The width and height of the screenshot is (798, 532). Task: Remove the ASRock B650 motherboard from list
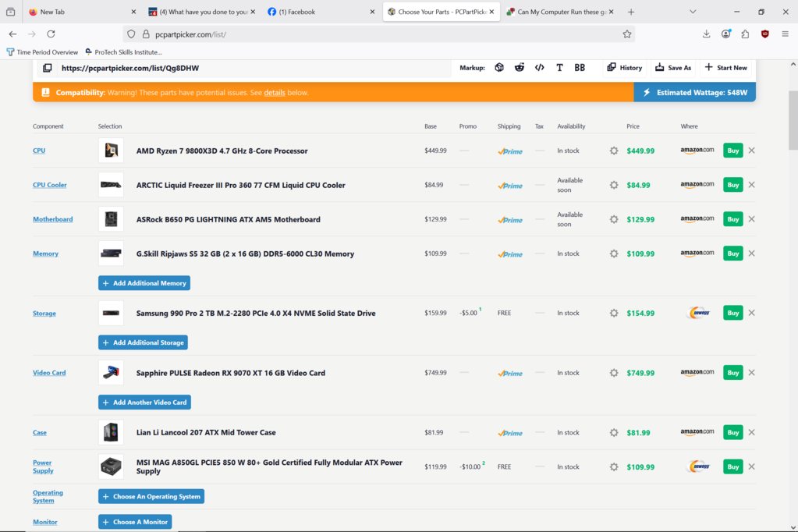(x=752, y=219)
